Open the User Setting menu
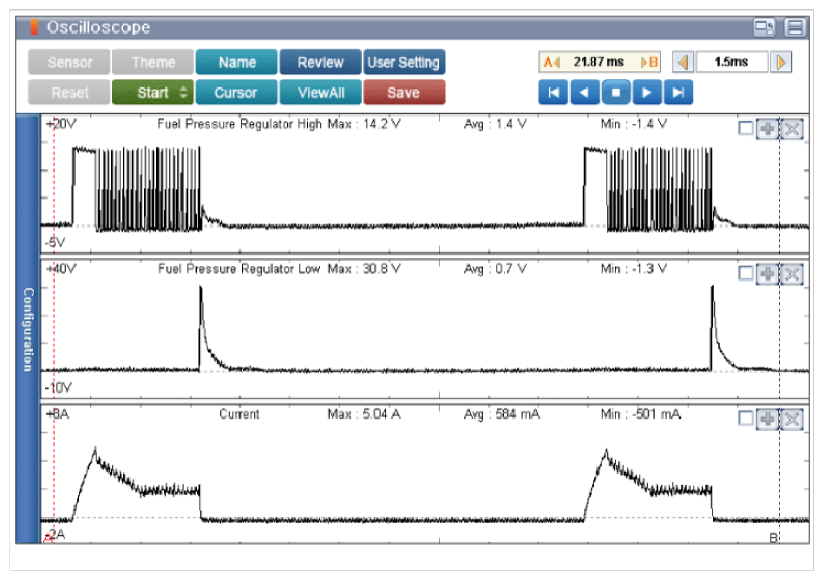The height and width of the screenshot is (580, 823). tap(403, 62)
